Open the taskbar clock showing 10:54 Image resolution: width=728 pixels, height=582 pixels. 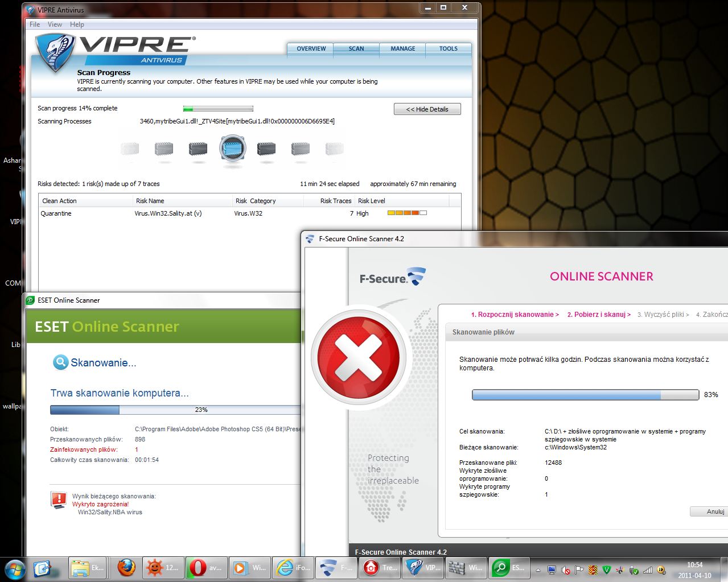pos(694,570)
